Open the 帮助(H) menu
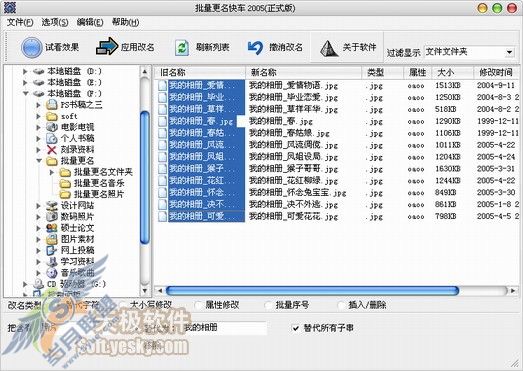 [x=125, y=22]
